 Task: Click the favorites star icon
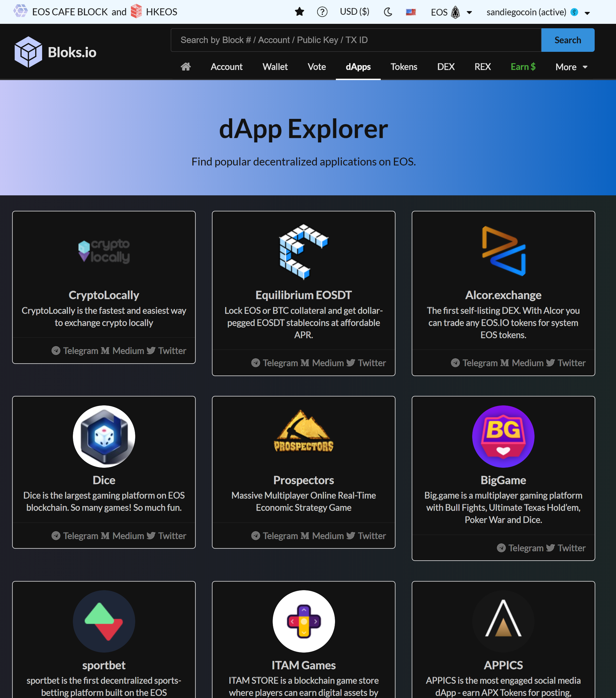[300, 12]
